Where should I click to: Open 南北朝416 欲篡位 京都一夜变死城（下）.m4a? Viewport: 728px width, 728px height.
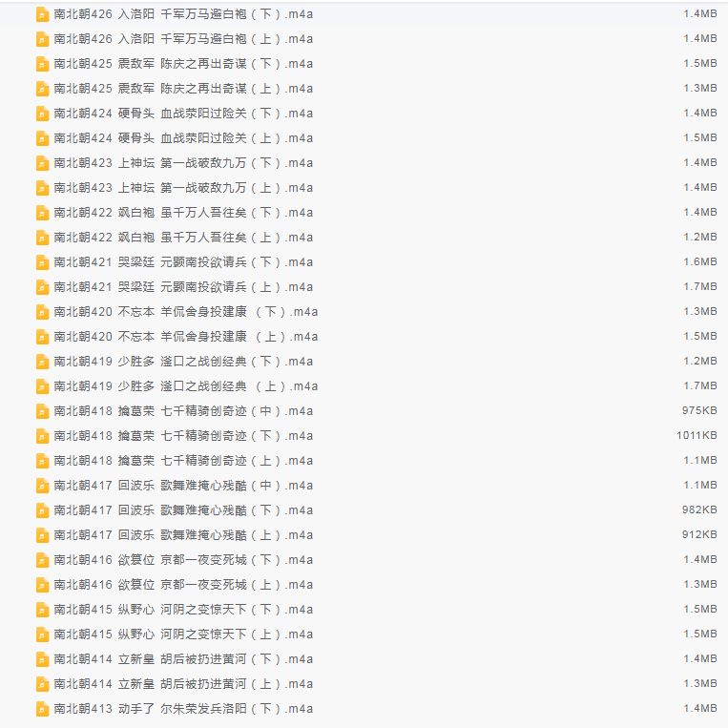(183, 560)
